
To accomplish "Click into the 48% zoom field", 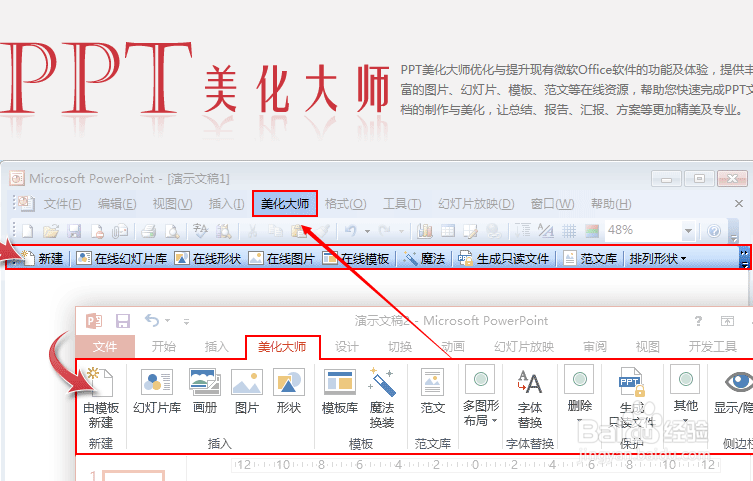I will [x=644, y=231].
